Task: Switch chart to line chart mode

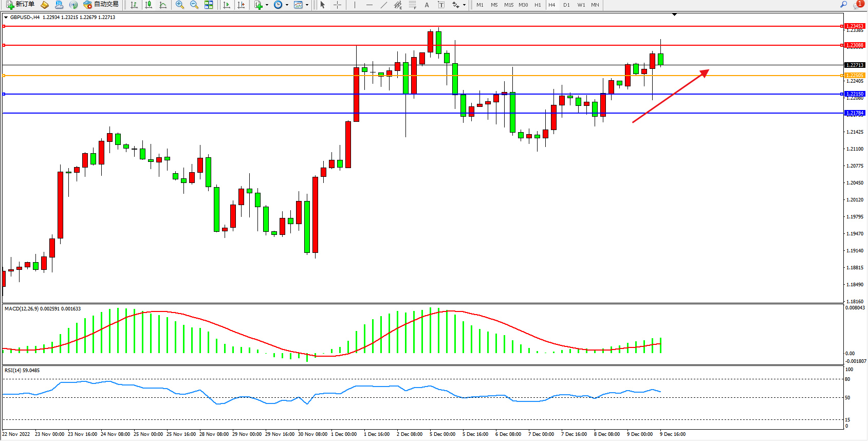Action: point(163,5)
